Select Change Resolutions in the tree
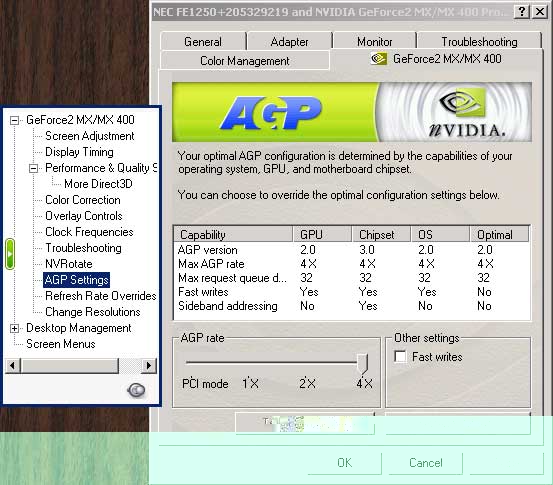Viewport: 553px width, 485px height. [93, 312]
